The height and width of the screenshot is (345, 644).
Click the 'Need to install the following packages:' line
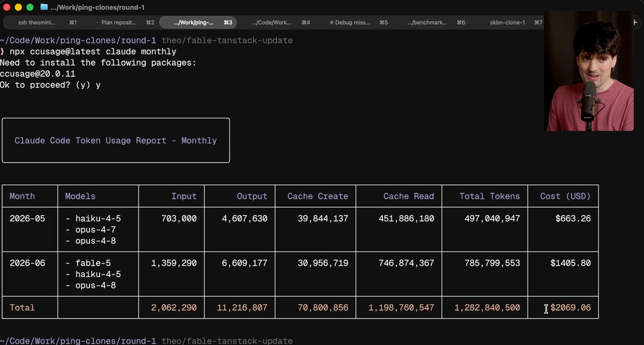point(98,63)
